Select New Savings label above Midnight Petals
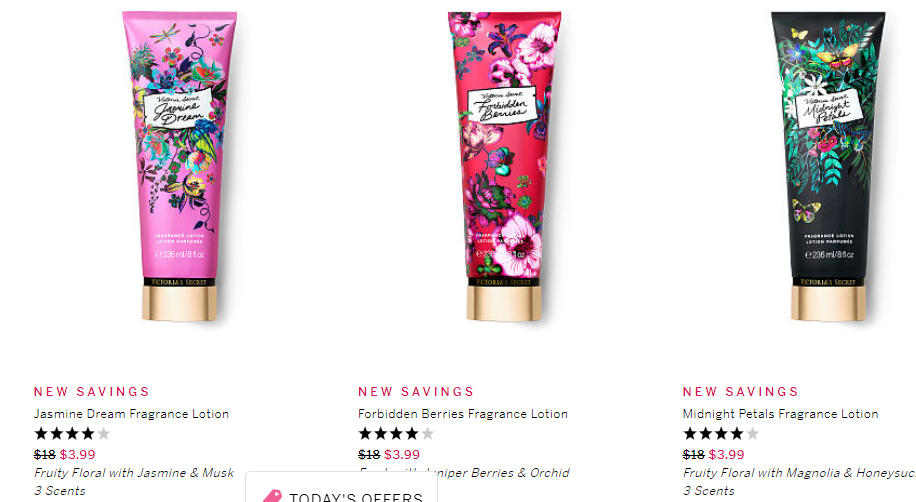Viewport: 916px width, 502px height. (741, 392)
